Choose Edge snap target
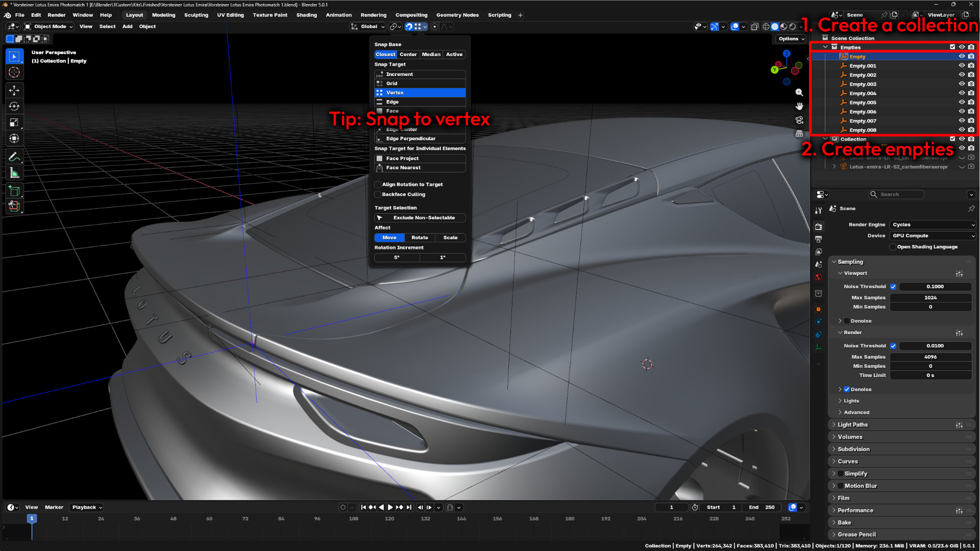The image size is (980, 551). click(420, 102)
